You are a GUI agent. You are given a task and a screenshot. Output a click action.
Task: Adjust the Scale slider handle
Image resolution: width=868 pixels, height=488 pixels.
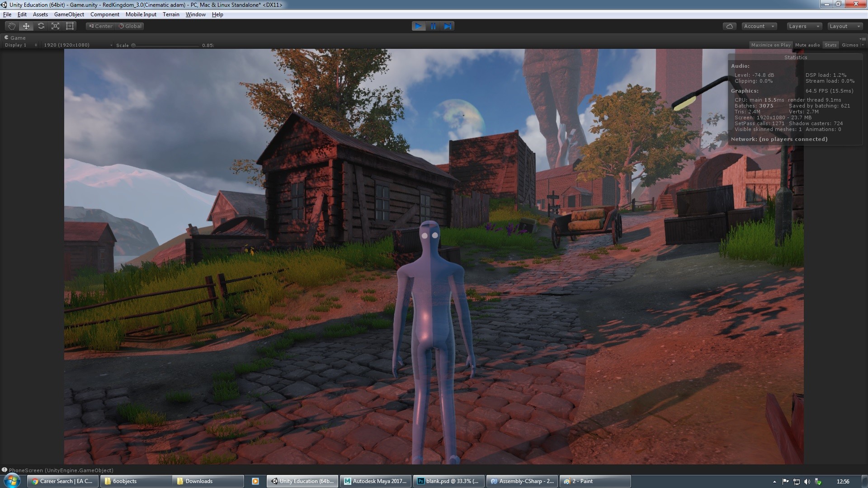133,46
